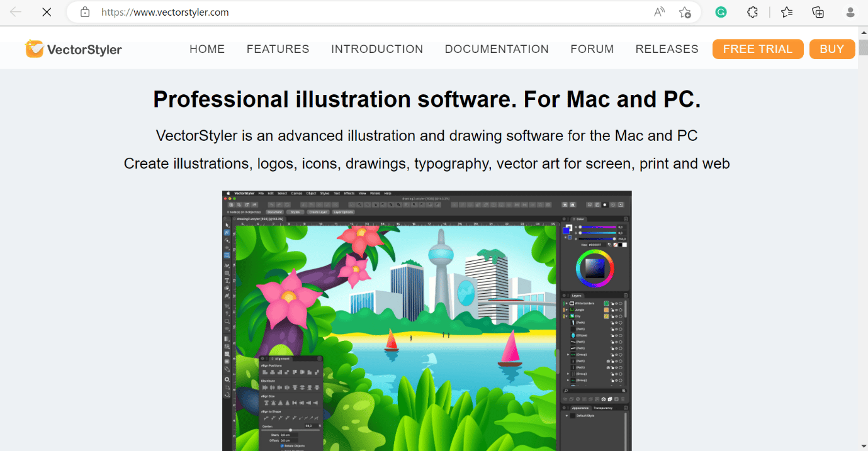Click the Read aloud icon in address bar
868x451 pixels.
click(660, 12)
